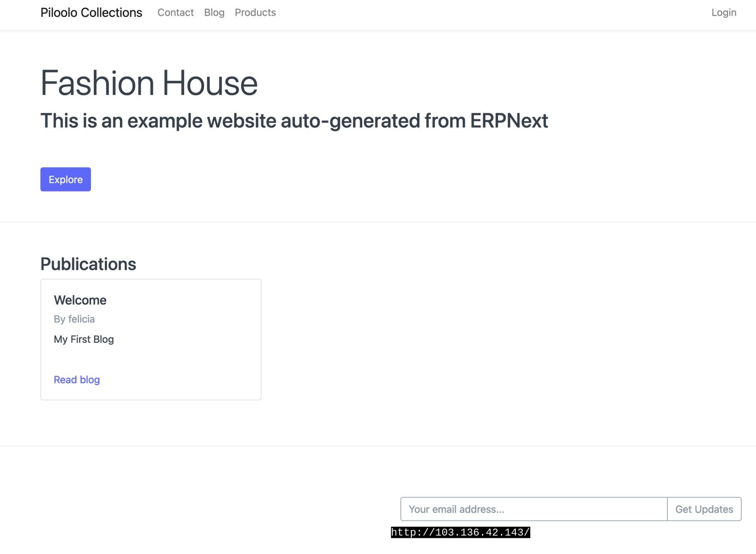
Task: Go to Products in the navbar
Action: 255,13
